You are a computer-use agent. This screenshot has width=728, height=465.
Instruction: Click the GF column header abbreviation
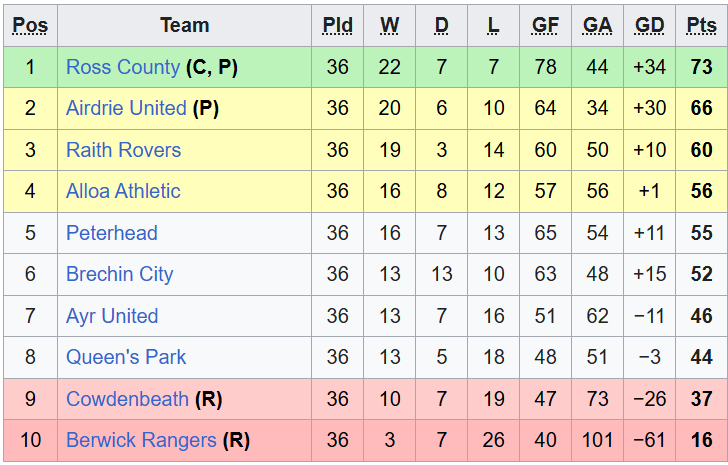tap(545, 25)
